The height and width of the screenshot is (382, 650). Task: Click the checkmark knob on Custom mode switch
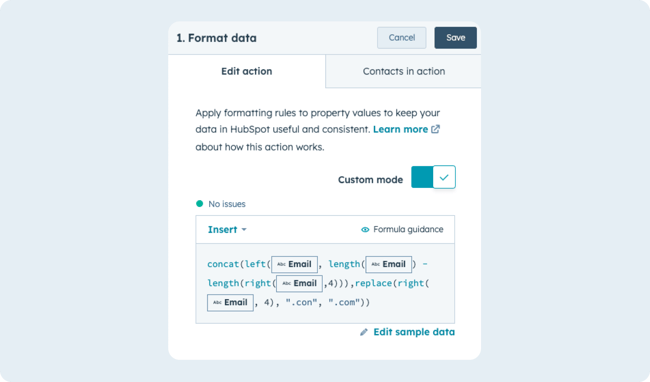pyautogui.click(x=444, y=177)
